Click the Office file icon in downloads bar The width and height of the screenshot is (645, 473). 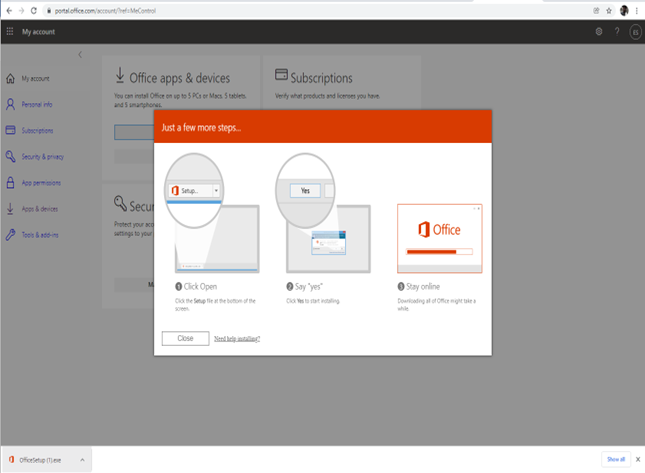(x=12, y=459)
